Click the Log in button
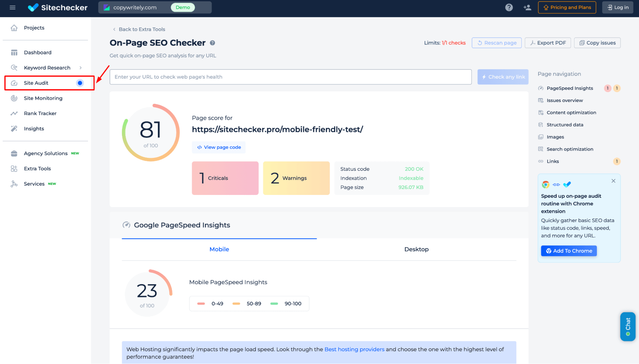 [x=618, y=7]
